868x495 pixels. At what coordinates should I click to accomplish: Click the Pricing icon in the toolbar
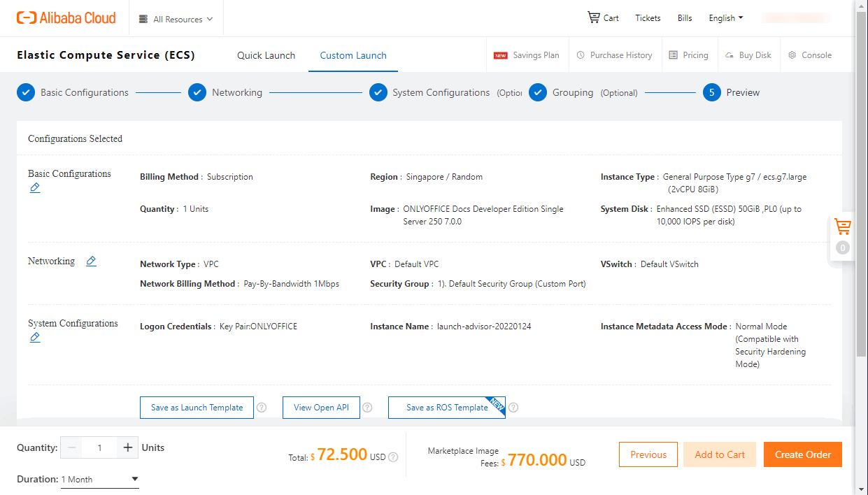tap(690, 55)
